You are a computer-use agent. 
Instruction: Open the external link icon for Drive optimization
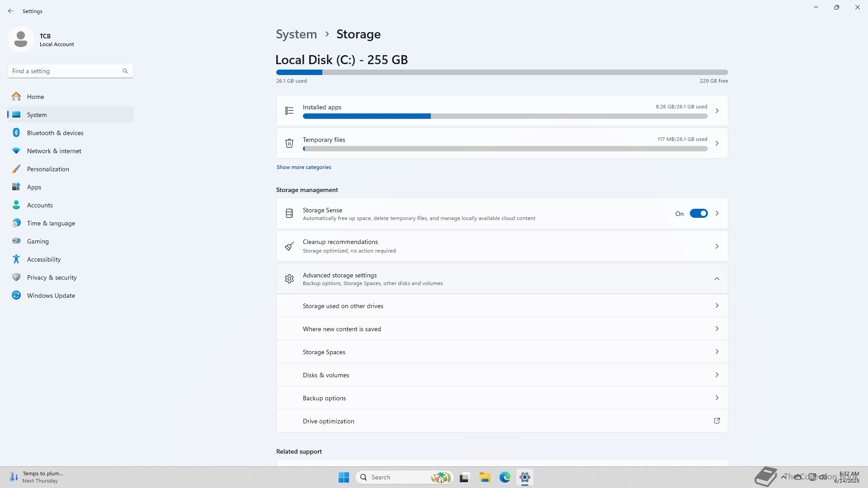[x=717, y=421]
